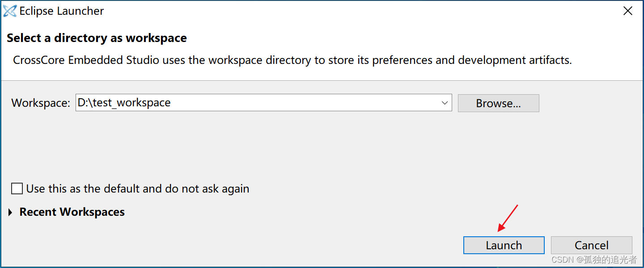Click the CSDN watermark text

click(594, 260)
